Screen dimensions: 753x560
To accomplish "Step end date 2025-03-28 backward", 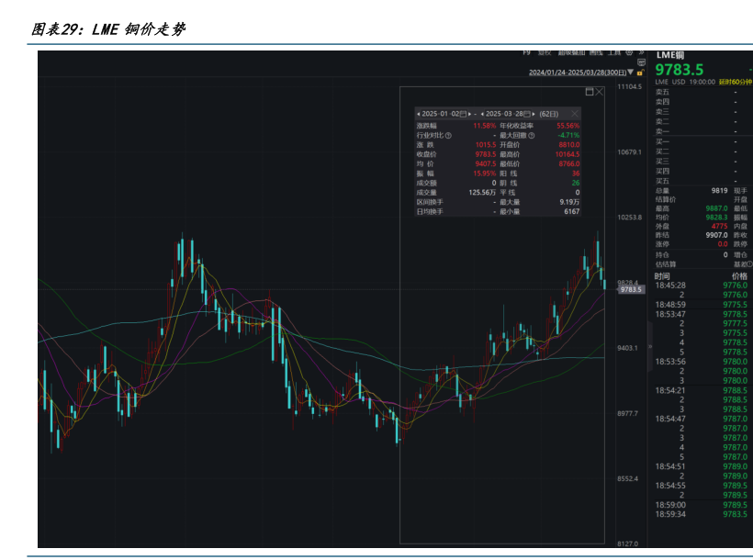I will [x=482, y=114].
